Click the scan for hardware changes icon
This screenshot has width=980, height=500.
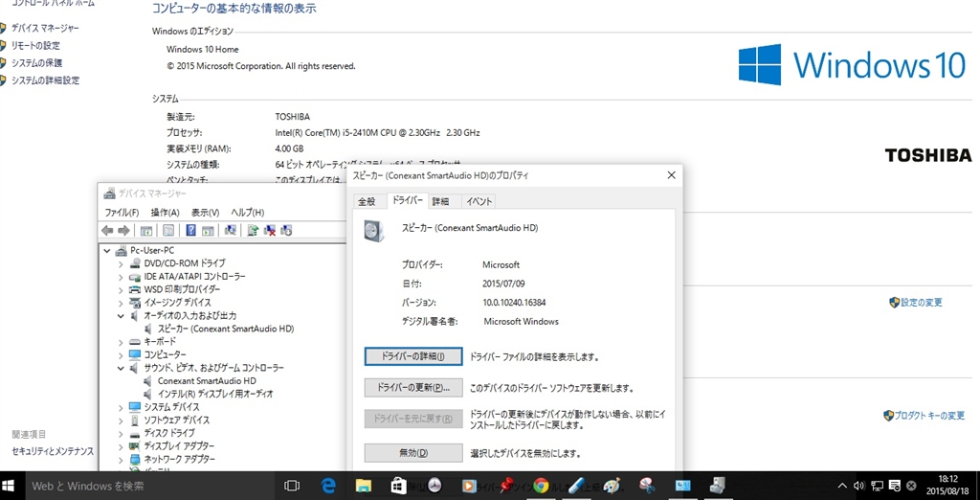point(231,230)
